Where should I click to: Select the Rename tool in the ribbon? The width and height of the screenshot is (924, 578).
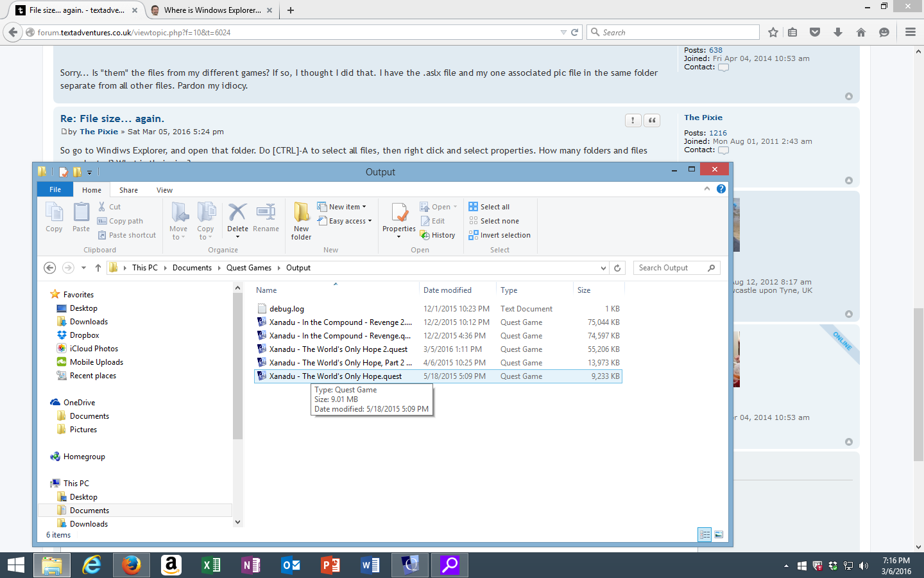coord(266,218)
